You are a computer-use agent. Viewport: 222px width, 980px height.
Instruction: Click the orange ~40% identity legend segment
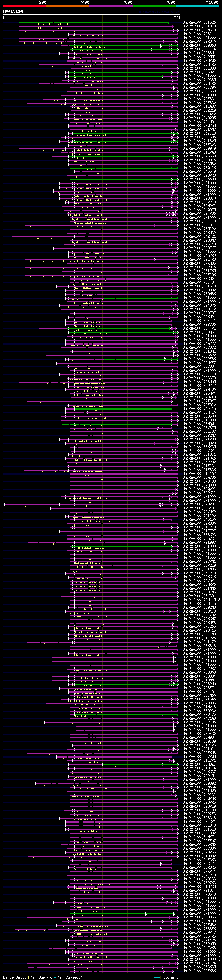[68, 7]
